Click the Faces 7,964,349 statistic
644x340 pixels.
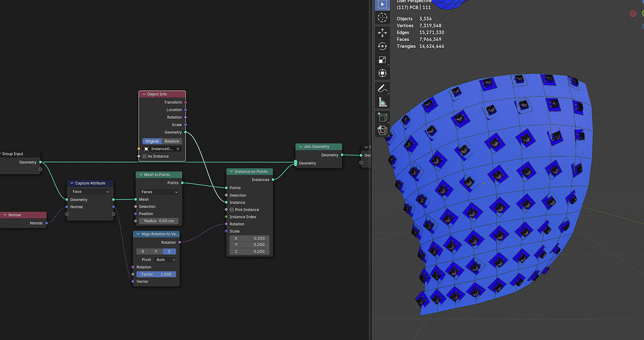point(419,39)
